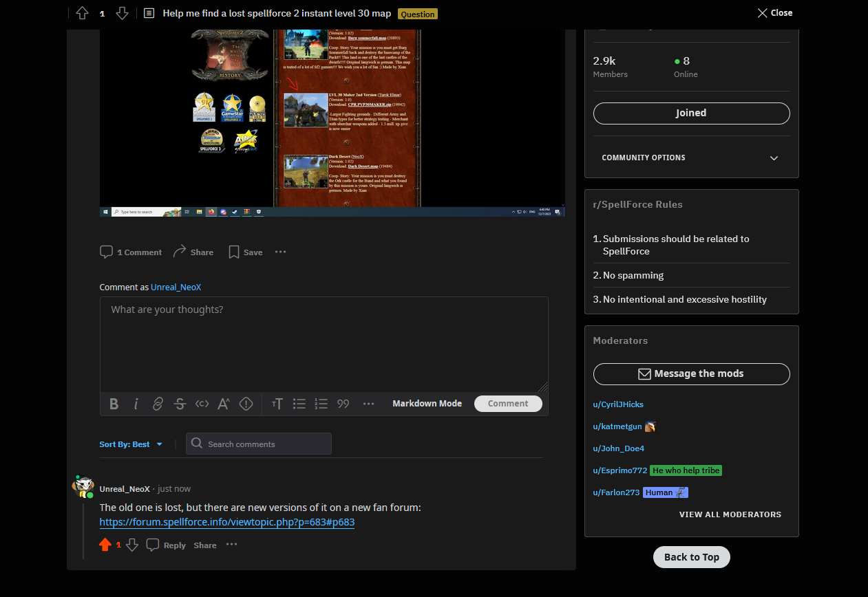The width and height of the screenshot is (868, 597).
Task: Apply strikethrough formatting in editor
Action: tap(180, 404)
